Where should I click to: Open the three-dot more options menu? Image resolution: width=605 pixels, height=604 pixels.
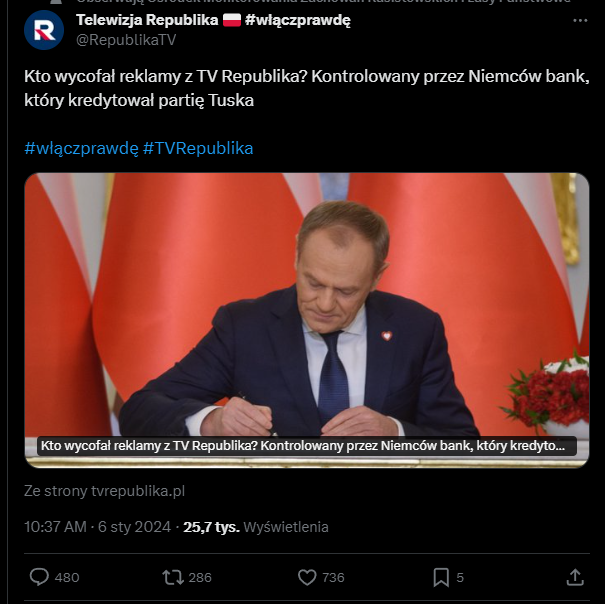580,21
